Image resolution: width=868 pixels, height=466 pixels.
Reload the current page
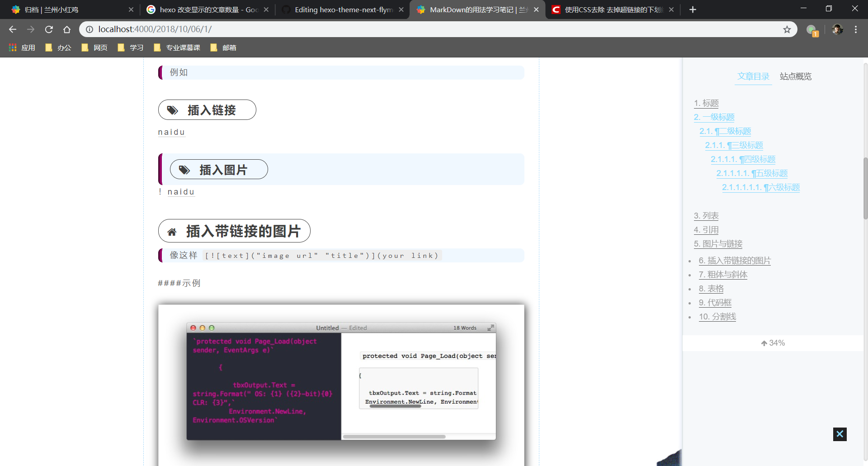click(49, 29)
